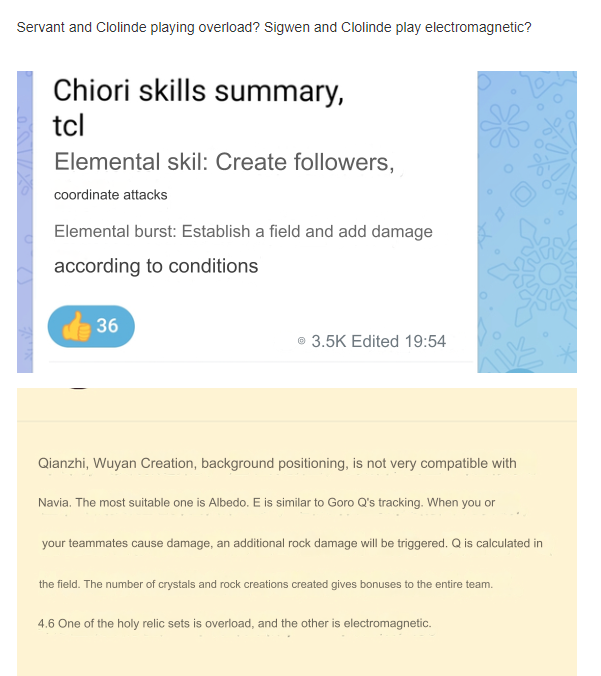Click the partial blue circle under snowflake panel
Screen dimensions: 601x676
coord(521,370)
